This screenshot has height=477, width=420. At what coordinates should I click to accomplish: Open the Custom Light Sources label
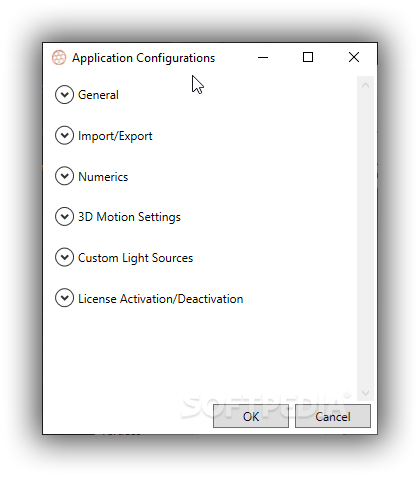pyautogui.click(x=136, y=258)
